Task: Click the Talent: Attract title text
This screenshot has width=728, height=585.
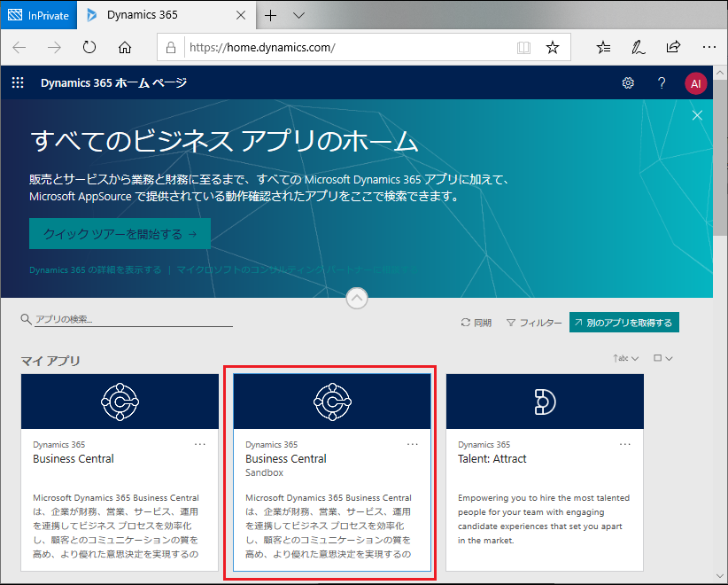Action: pyautogui.click(x=492, y=458)
